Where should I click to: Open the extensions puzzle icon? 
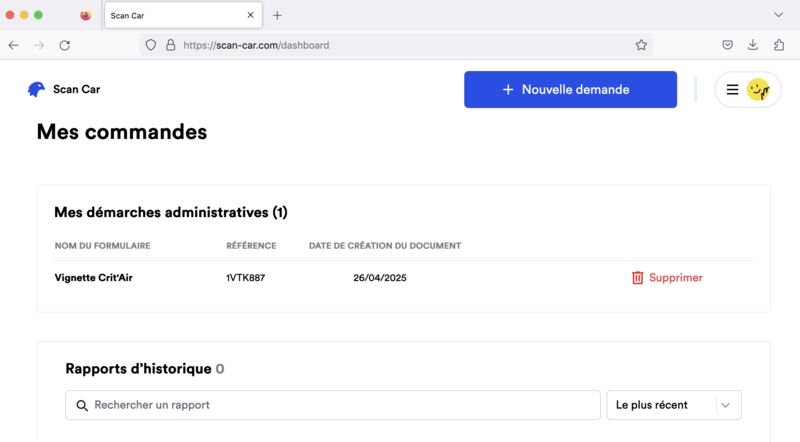coord(779,45)
